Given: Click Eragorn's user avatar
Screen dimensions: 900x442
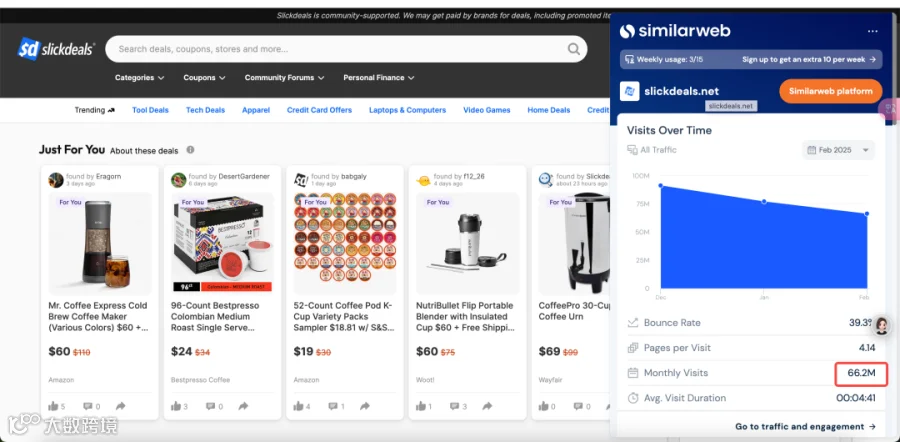Looking at the screenshot, I should 56,180.
